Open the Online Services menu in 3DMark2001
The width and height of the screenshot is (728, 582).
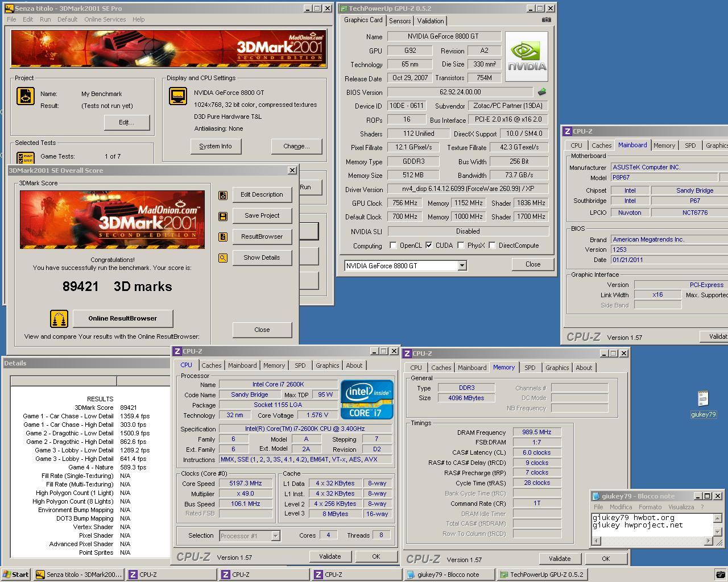click(105, 19)
